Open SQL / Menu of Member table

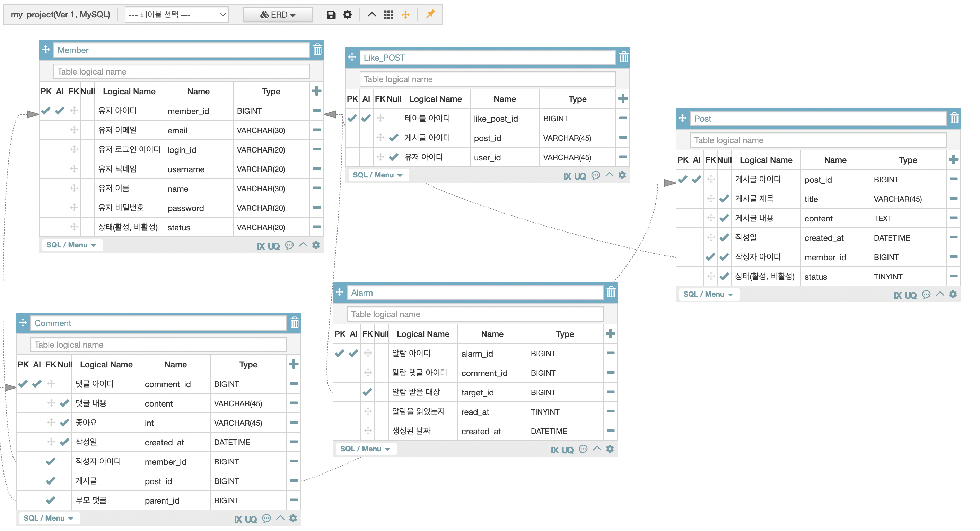tap(71, 245)
